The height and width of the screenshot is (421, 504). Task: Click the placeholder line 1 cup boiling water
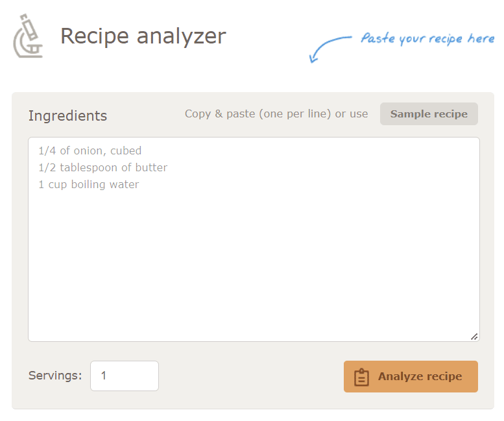88,184
